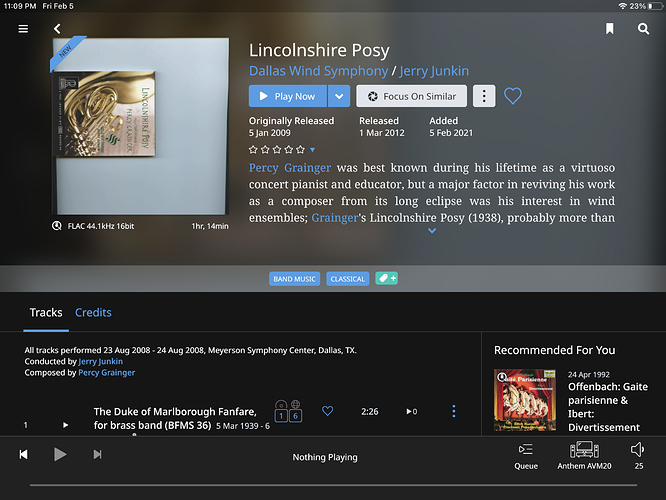The height and width of the screenshot is (500, 666).
Task: Open the Offenbach Gaite parisienne album thumbnail
Action: pyautogui.click(x=525, y=400)
